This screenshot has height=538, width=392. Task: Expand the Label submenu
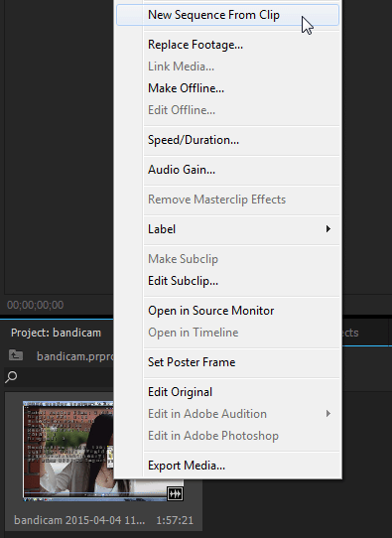point(227,229)
